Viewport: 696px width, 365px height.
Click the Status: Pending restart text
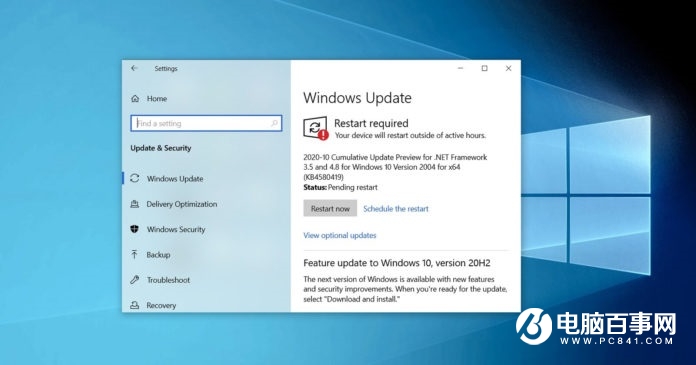[x=340, y=187]
